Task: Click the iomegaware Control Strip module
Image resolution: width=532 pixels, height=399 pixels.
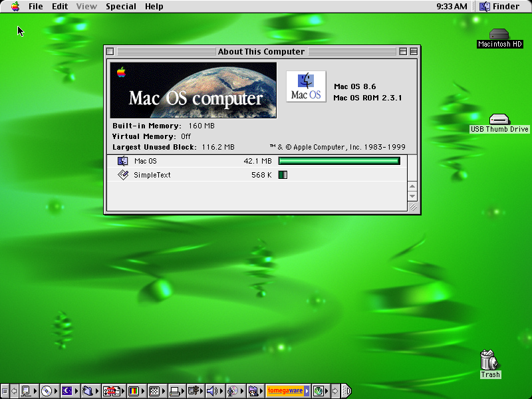Action: coord(288,391)
